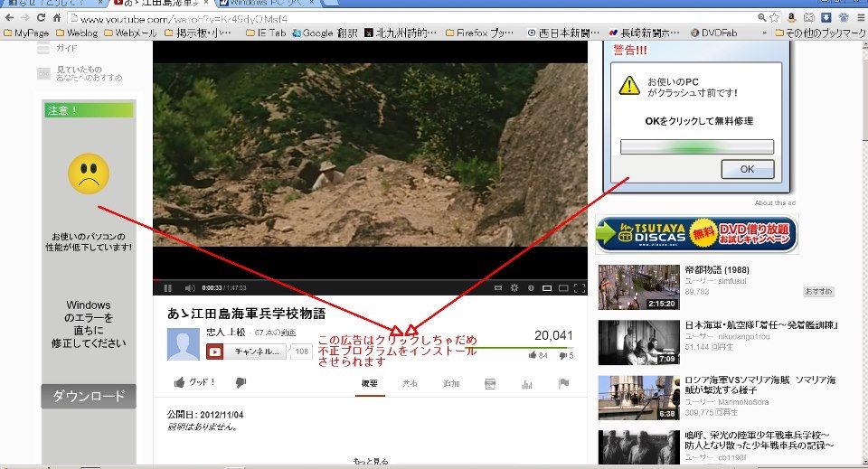
Task: Select the 概要 tab
Action: point(370,383)
